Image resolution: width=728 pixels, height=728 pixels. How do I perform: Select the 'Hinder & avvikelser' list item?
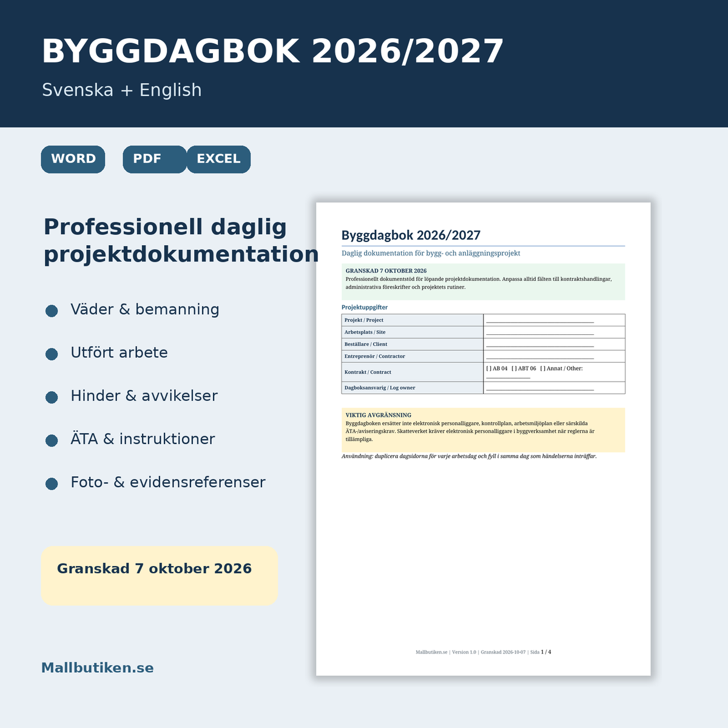[x=144, y=396]
